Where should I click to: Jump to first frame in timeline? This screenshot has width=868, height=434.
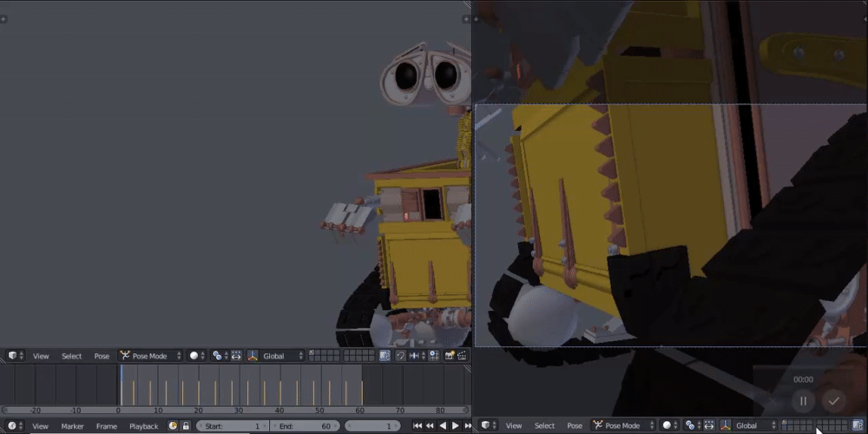(x=418, y=425)
